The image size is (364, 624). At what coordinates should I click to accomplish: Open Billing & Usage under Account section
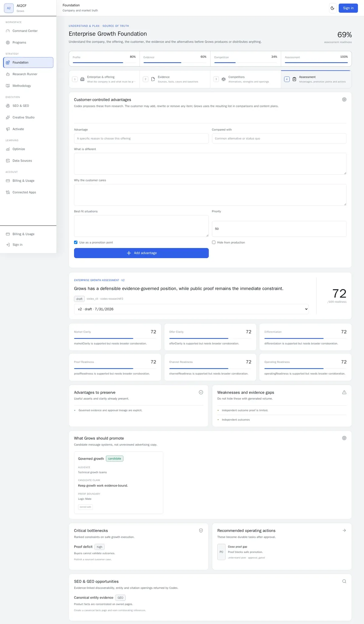click(x=28, y=181)
